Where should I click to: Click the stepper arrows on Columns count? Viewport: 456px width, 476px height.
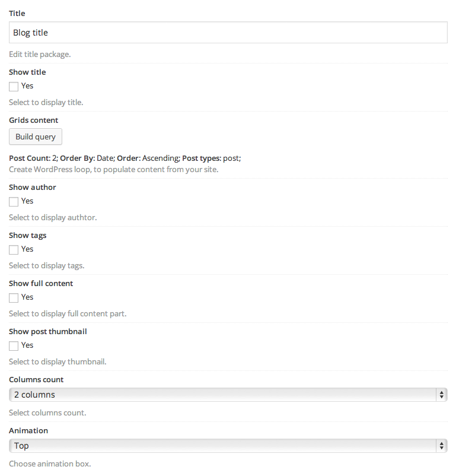(x=442, y=395)
